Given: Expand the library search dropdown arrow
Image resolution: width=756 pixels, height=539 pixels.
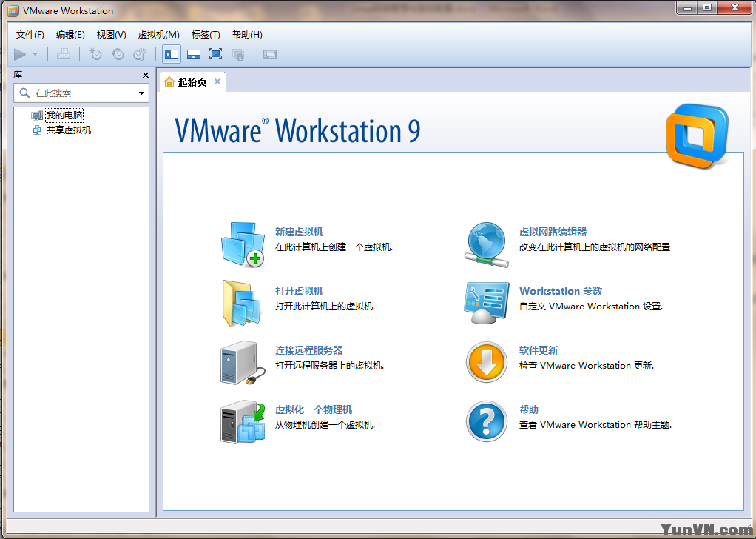Looking at the screenshot, I should [x=142, y=93].
